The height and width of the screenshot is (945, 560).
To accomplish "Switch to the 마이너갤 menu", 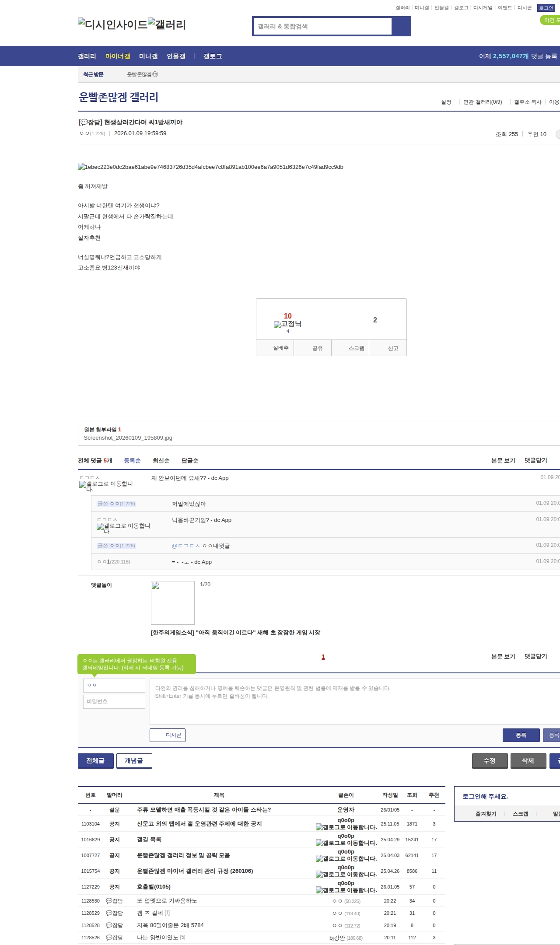I will tap(118, 56).
